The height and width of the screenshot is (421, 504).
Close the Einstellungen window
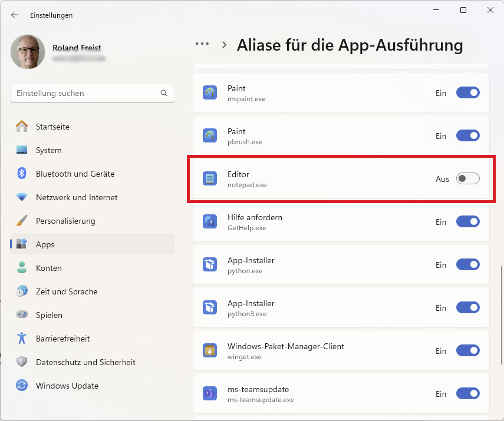tap(490, 10)
